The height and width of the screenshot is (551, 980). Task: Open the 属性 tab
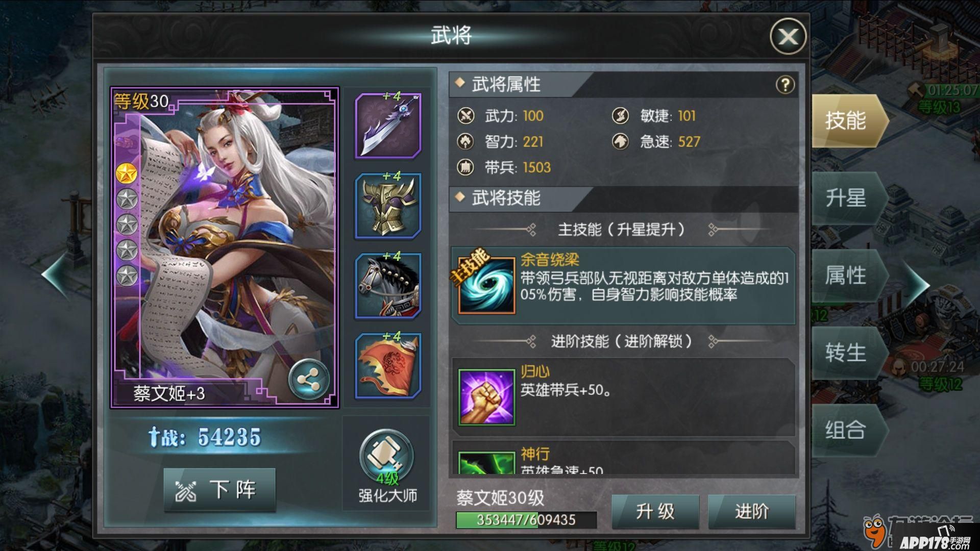point(847,275)
